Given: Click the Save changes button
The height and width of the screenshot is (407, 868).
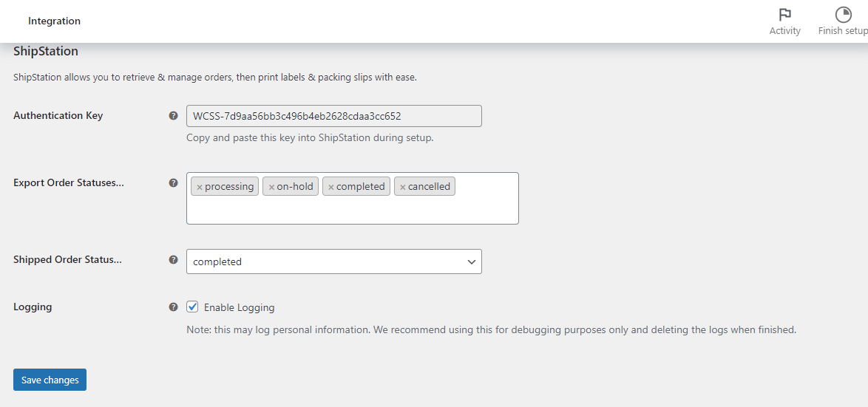Looking at the screenshot, I should pyautogui.click(x=50, y=380).
